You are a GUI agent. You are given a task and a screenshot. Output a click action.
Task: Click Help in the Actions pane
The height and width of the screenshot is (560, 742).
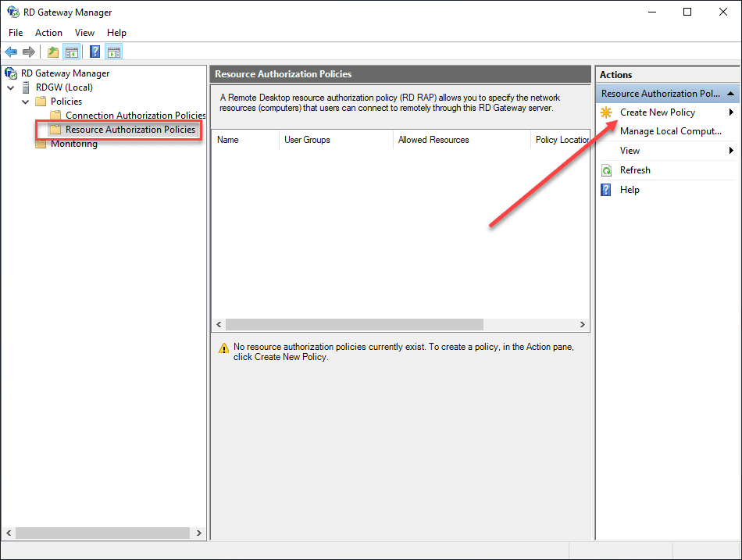pos(630,189)
